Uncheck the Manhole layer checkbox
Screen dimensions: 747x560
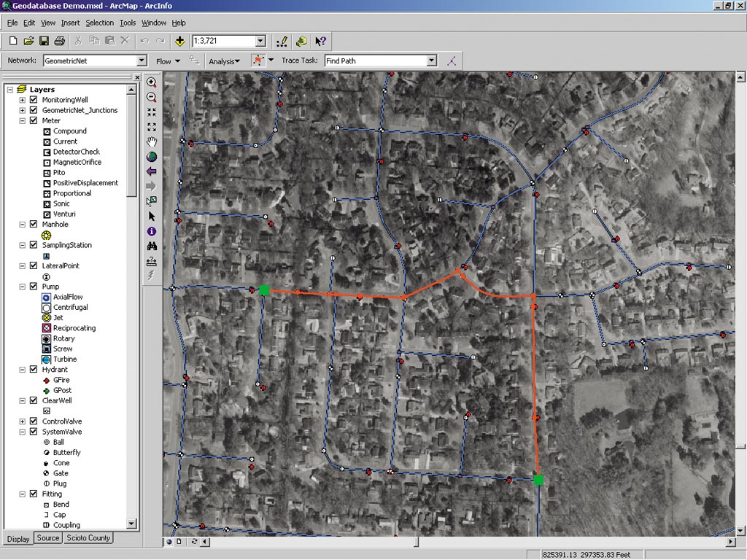34,225
